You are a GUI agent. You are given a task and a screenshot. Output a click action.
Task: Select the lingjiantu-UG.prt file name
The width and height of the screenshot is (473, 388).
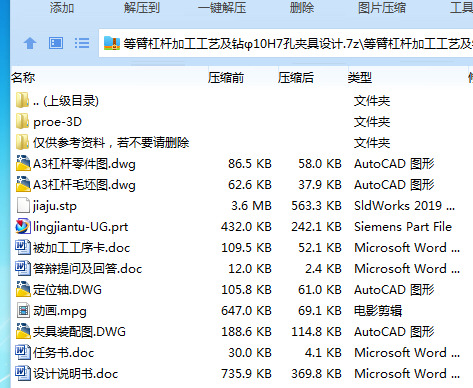click(x=81, y=227)
